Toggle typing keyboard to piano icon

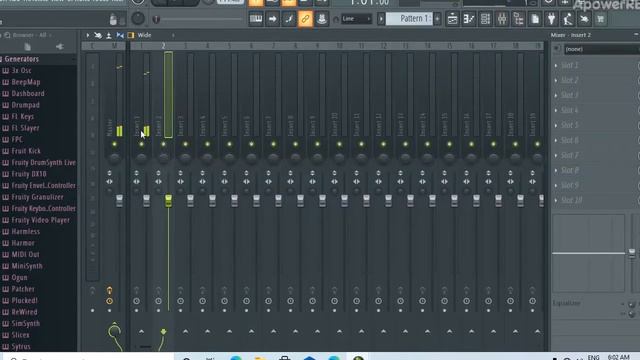coord(256,19)
